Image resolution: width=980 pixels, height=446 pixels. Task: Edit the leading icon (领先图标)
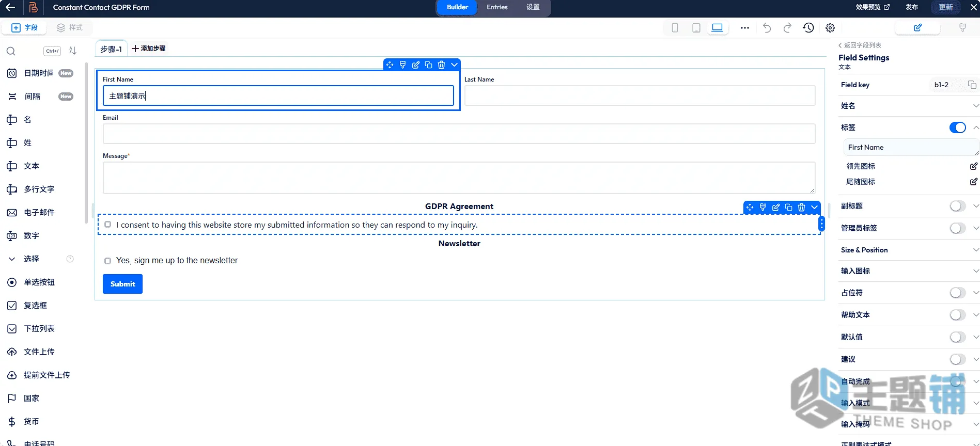pos(973,166)
